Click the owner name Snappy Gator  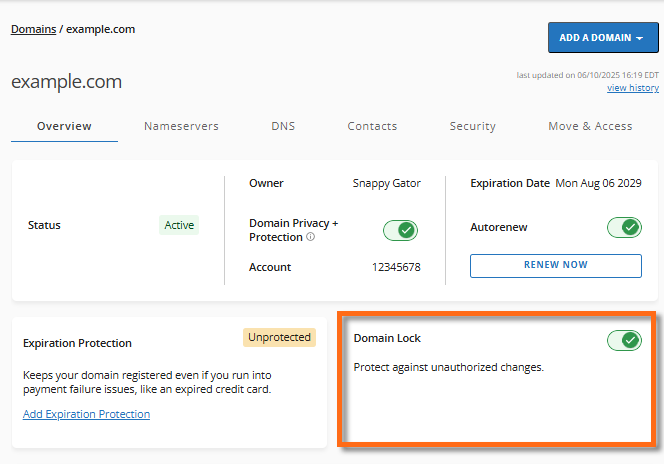(x=386, y=184)
